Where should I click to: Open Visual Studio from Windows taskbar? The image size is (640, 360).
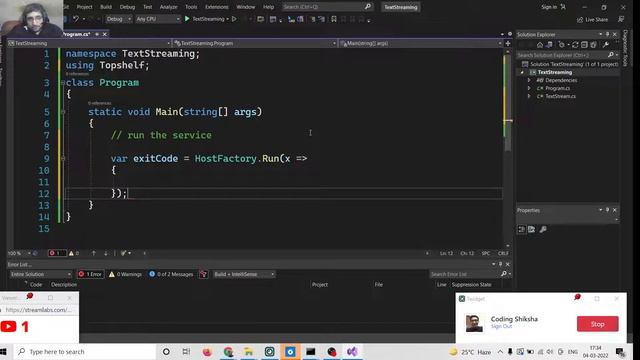352,351
